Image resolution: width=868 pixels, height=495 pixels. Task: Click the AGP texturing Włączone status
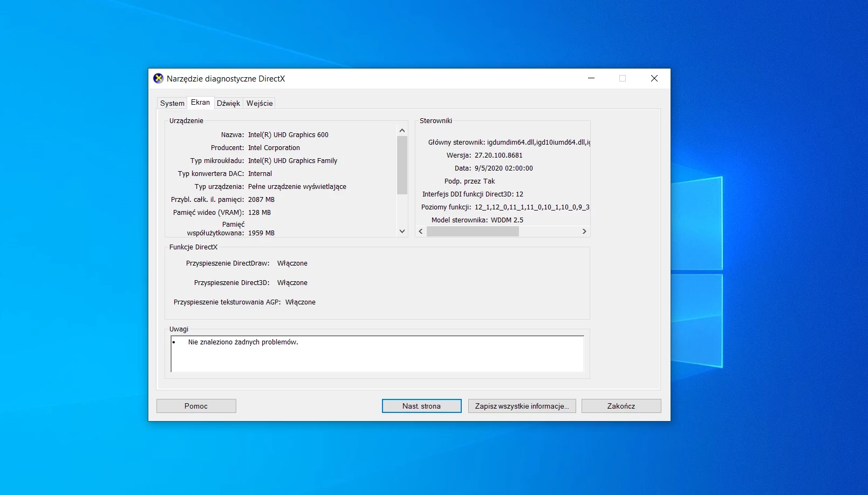[300, 302]
